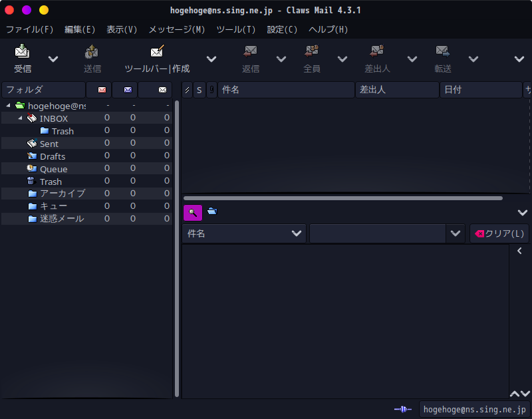Select the アーカイブ folder
Image resolution: width=532 pixels, height=419 pixels.
click(87, 194)
